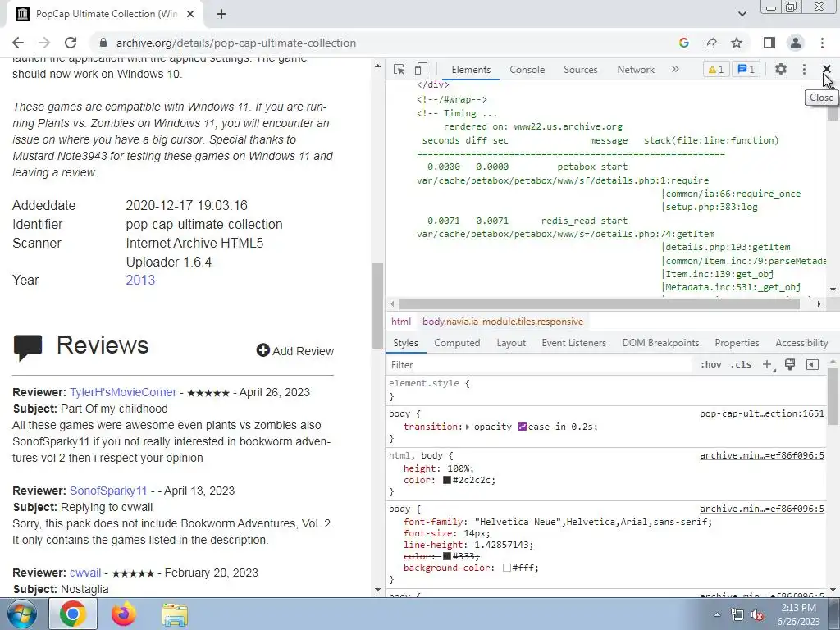Click the #2c2c2c color swatch
This screenshot has width=840, height=630.
[x=447, y=480]
